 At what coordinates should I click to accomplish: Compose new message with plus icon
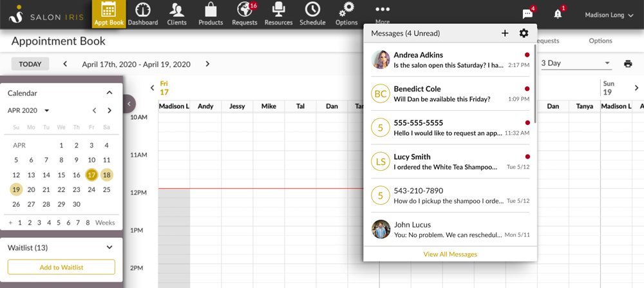[x=505, y=34]
